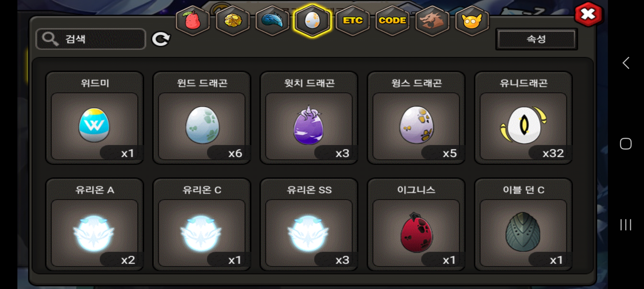Click the refresh arrow icon
Viewport: 644px width, 289px height.
click(161, 39)
